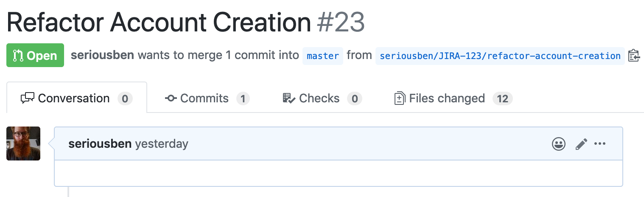The width and height of the screenshot is (644, 197).
Task: Click the Conversation speech bubble icon
Action: pyautogui.click(x=28, y=98)
